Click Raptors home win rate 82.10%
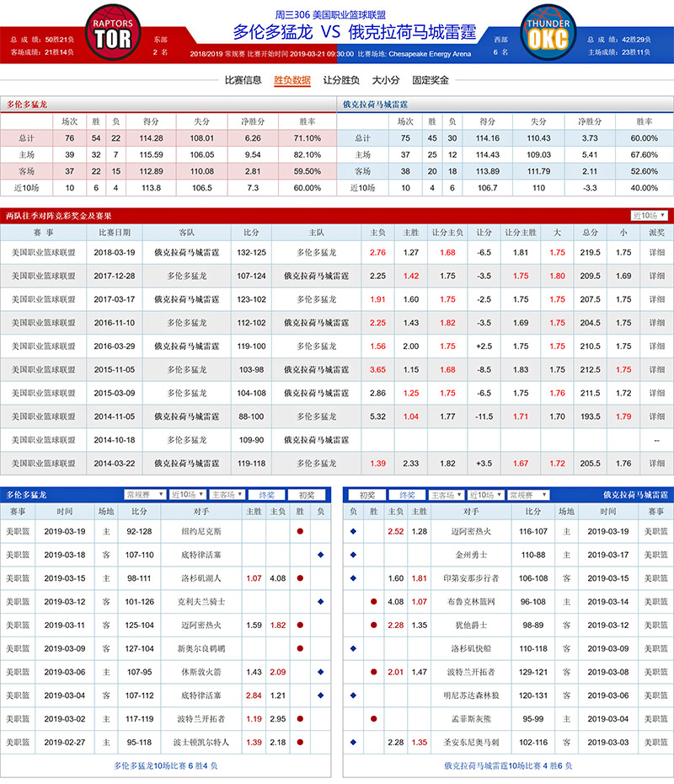Screen dimensions: 674x784 [308, 155]
